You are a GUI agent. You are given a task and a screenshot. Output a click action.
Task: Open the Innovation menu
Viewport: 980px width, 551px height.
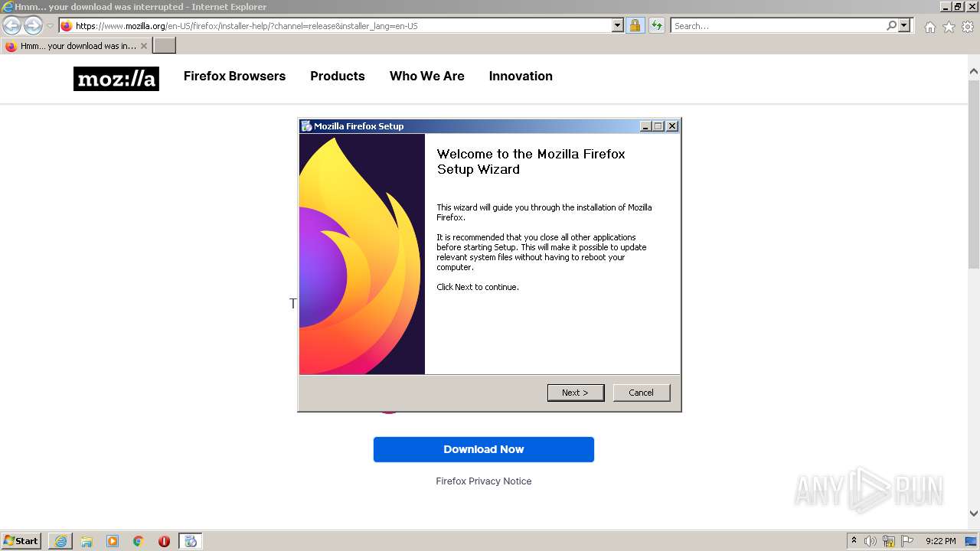pyautogui.click(x=521, y=76)
